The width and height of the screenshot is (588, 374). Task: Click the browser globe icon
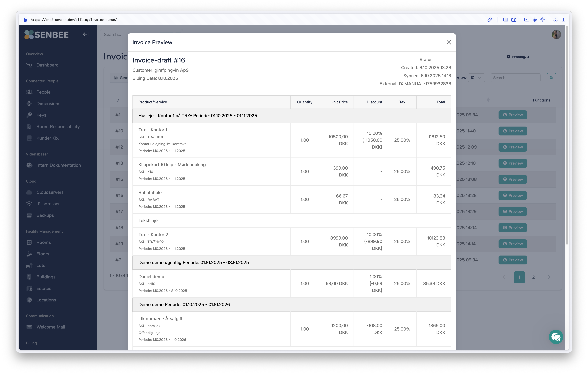pos(534,20)
